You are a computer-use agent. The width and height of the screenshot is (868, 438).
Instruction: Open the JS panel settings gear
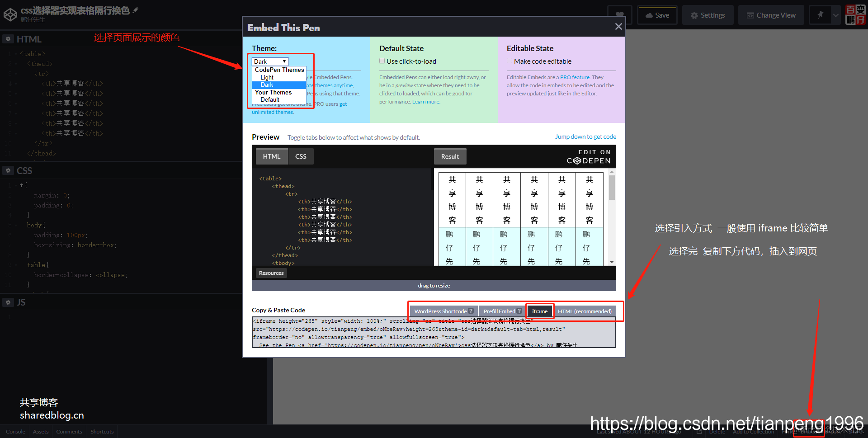(x=8, y=302)
